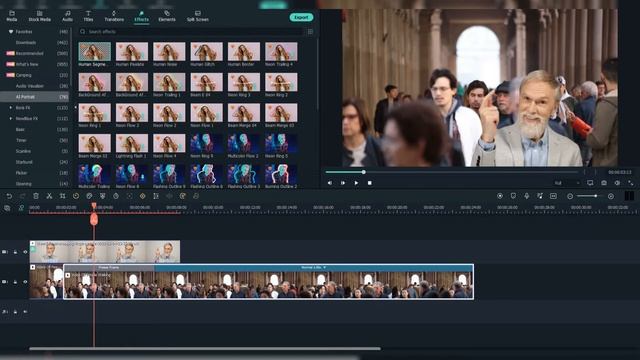Open the Color palette tool
This screenshot has width=640, height=360.
[x=89, y=196]
